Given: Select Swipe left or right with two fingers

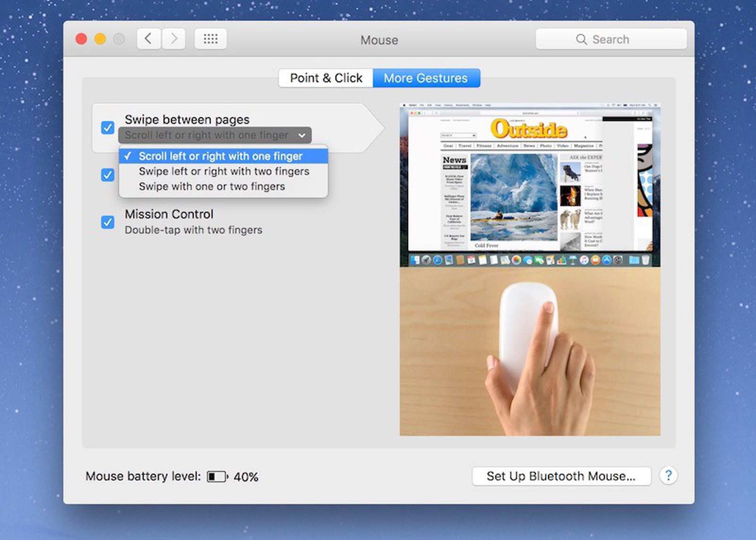Looking at the screenshot, I should [x=223, y=171].
